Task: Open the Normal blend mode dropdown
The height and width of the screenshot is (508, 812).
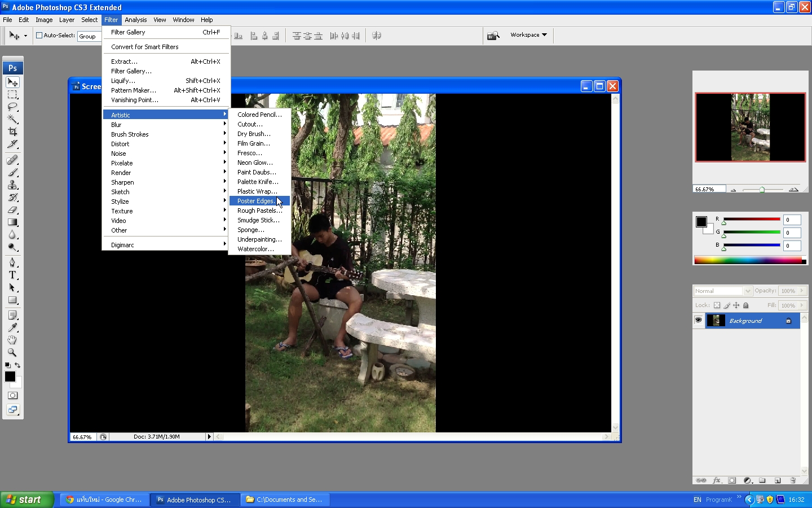Action: pos(722,291)
